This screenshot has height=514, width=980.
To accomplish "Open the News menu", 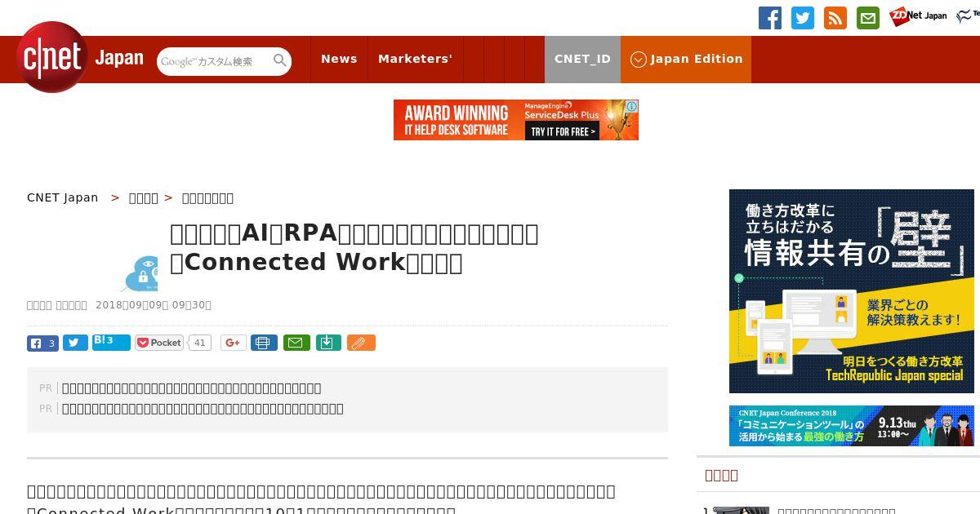I will [339, 59].
